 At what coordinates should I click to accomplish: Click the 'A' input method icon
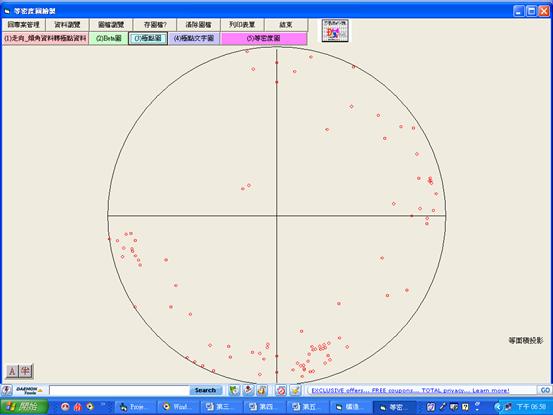[x=12, y=371]
